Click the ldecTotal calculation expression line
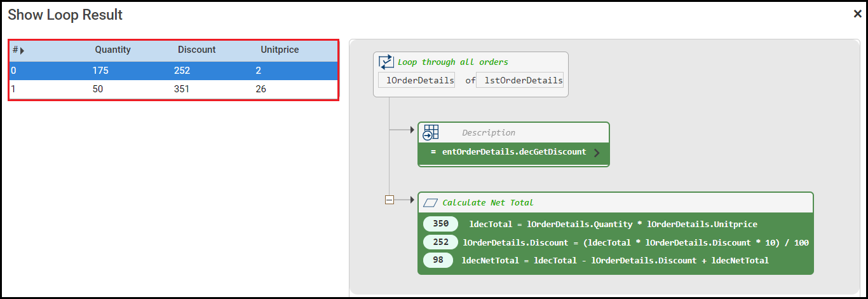The width and height of the screenshot is (868, 299). 613,224
